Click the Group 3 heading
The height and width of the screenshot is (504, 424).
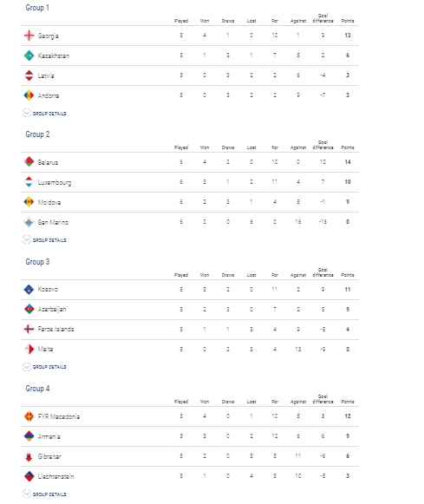[x=37, y=262]
